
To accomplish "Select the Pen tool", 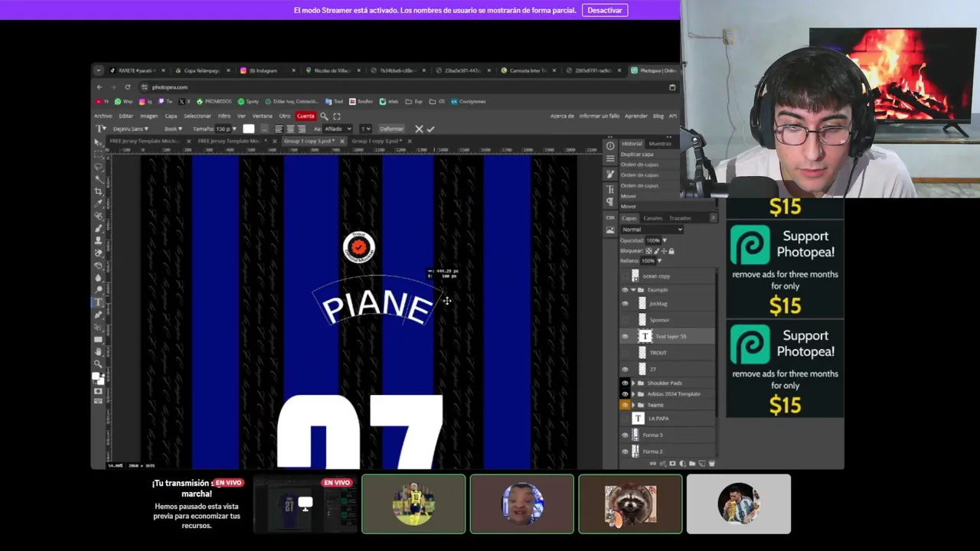I will (99, 314).
